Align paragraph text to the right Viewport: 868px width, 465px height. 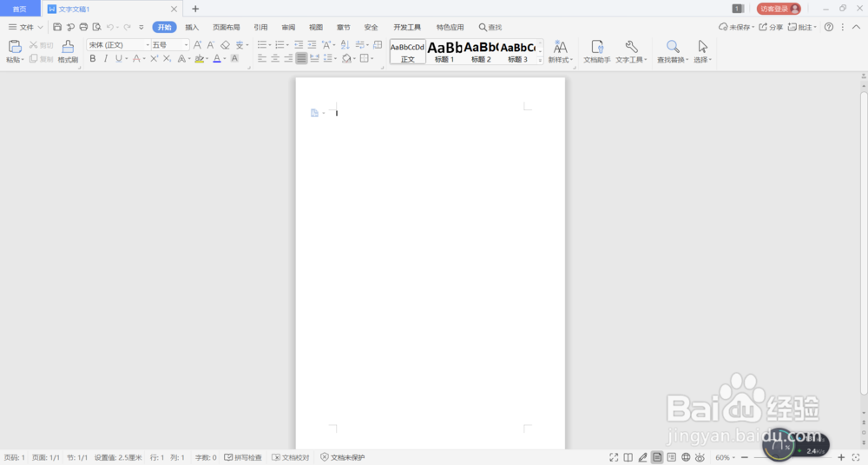pyautogui.click(x=288, y=58)
